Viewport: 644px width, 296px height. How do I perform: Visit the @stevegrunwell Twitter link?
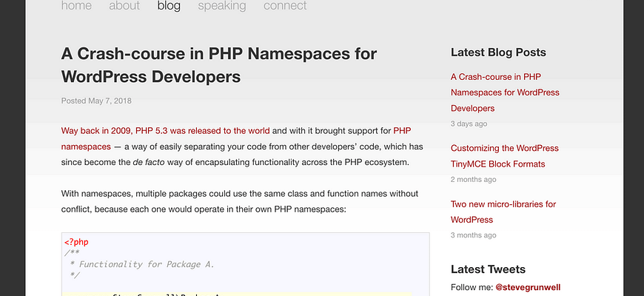pos(528,287)
